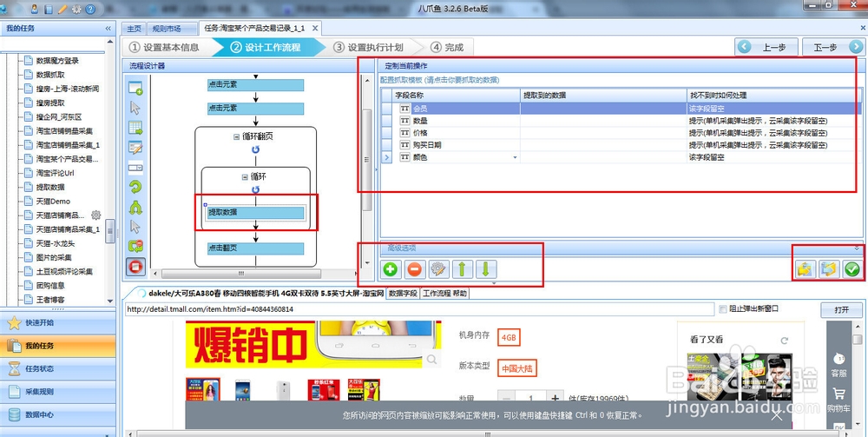The height and width of the screenshot is (437, 868).
Task: Open the 数据字段 tab
Action: pos(403,294)
